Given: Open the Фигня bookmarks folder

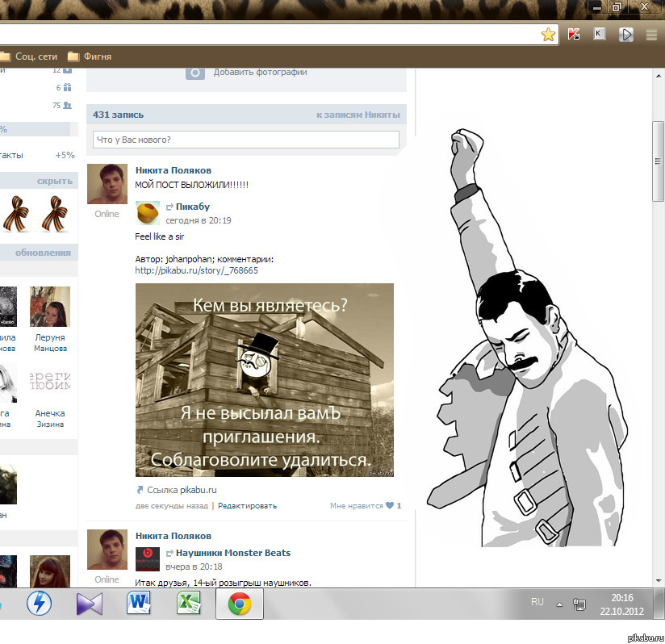Looking at the screenshot, I should click(x=90, y=56).
